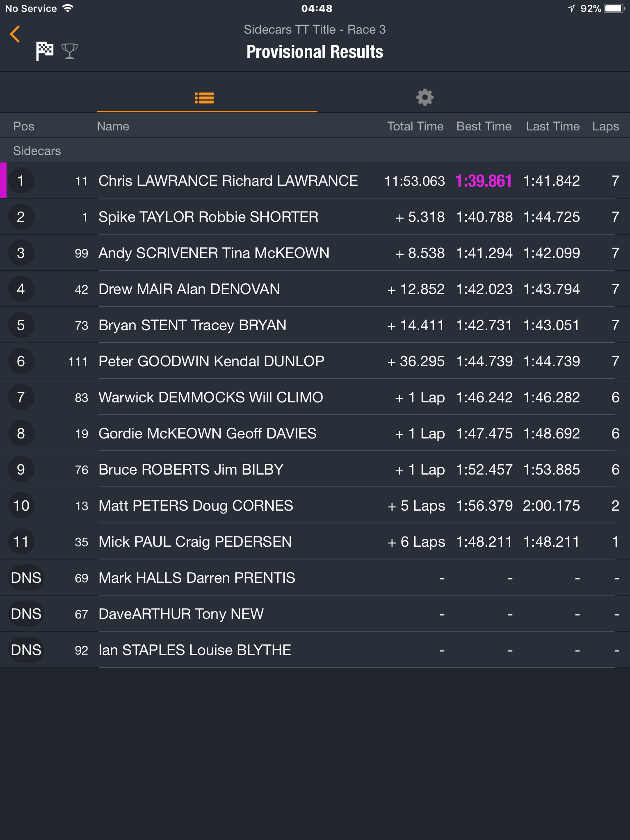Screen dimensions: 630x840
Task: Tap the position 10 badge
Action: click(x=21, y=506)
